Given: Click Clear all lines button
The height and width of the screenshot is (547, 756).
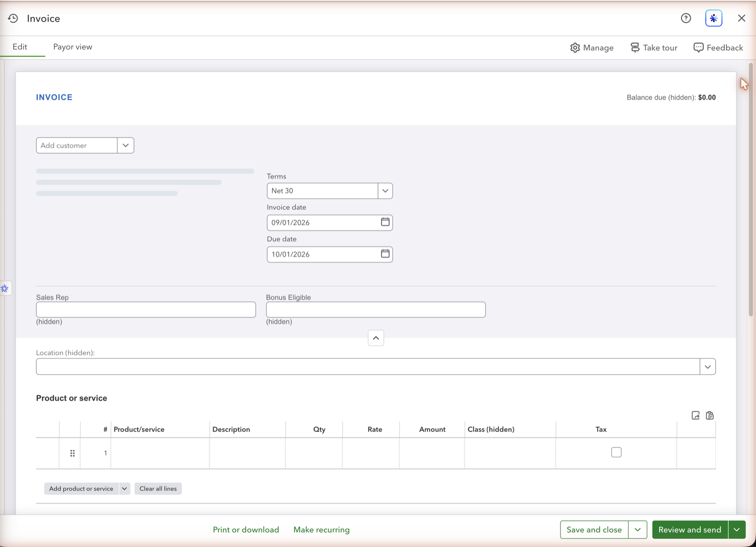Looking at the screenshot, I should 158,489.
